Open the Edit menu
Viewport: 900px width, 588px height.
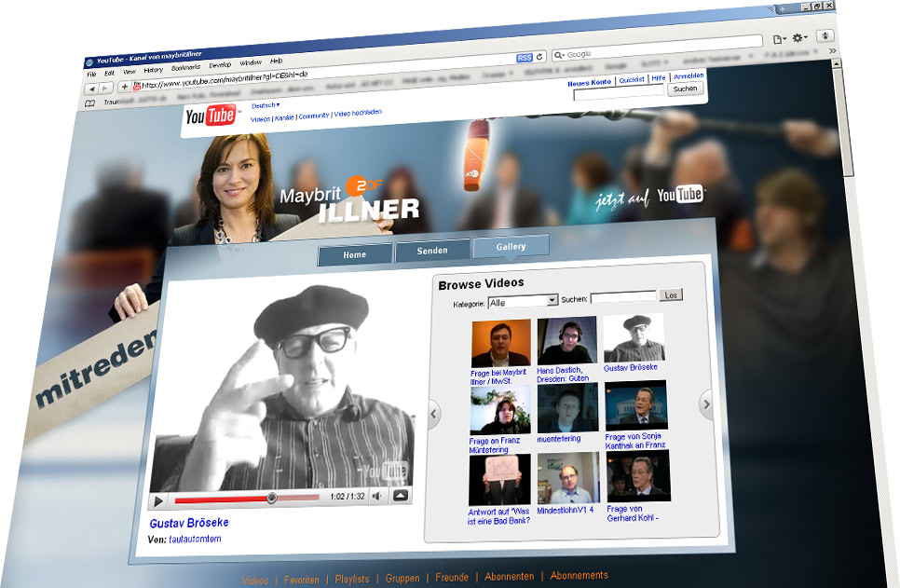tap(109, 74)
